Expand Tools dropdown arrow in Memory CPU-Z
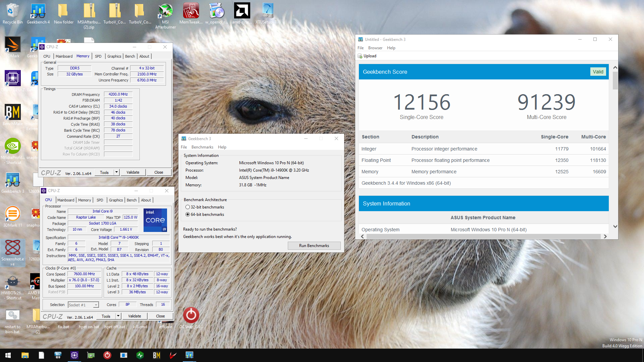 click(x=116, y=172)
